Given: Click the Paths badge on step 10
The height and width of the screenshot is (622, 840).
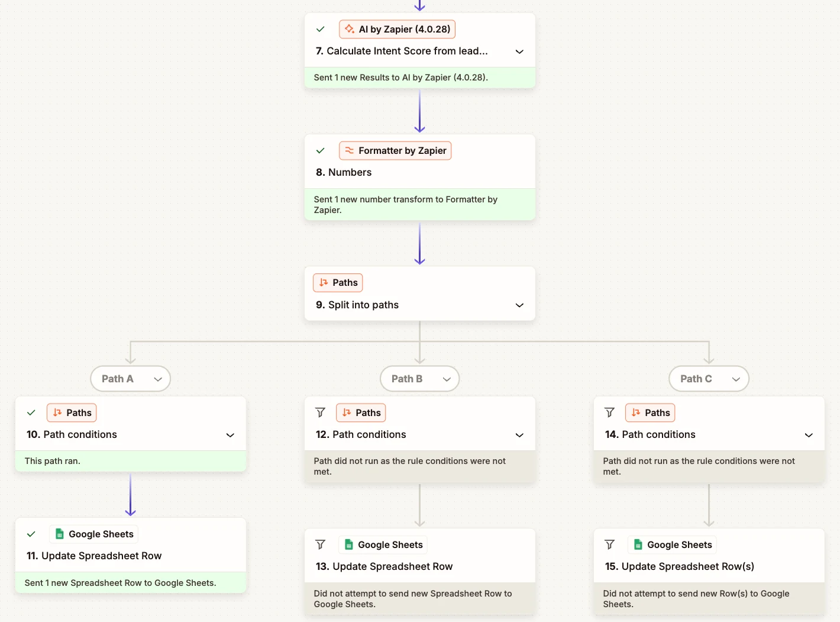Looking at the screenshot, I should pyautogui.click(x=72, y=412).
